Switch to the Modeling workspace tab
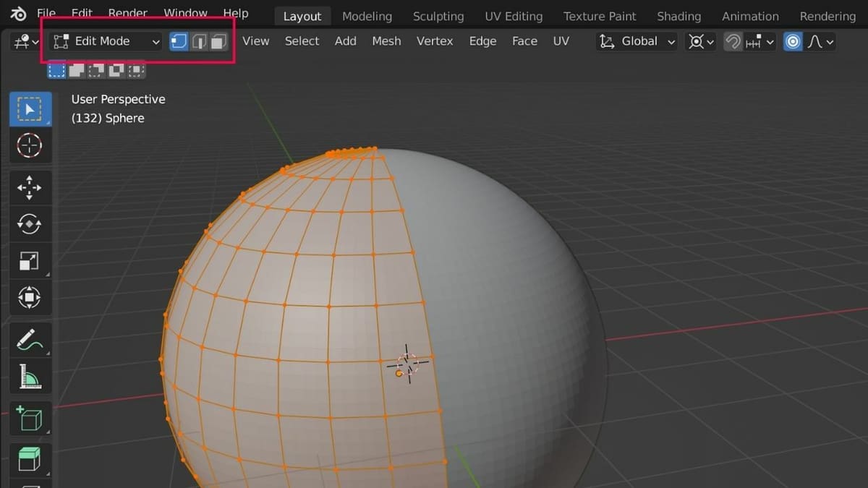The width and height of the screenshot is (868, 488). click(367, 16)
